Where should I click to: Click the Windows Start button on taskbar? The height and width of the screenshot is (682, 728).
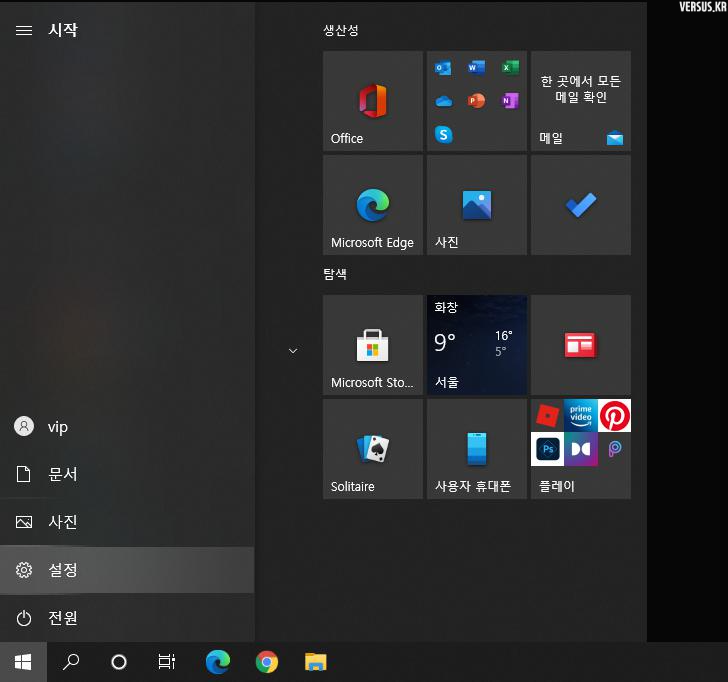[23, 662]
